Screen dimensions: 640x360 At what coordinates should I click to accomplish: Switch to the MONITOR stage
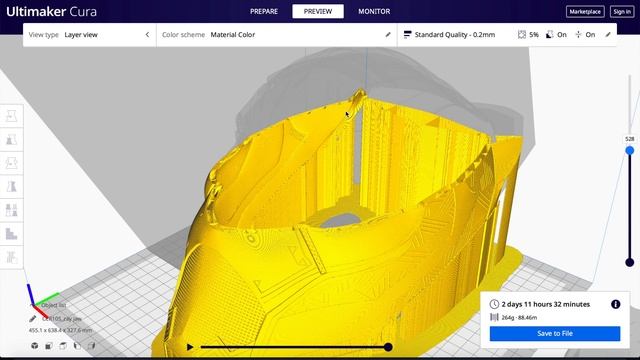point(374,11)
